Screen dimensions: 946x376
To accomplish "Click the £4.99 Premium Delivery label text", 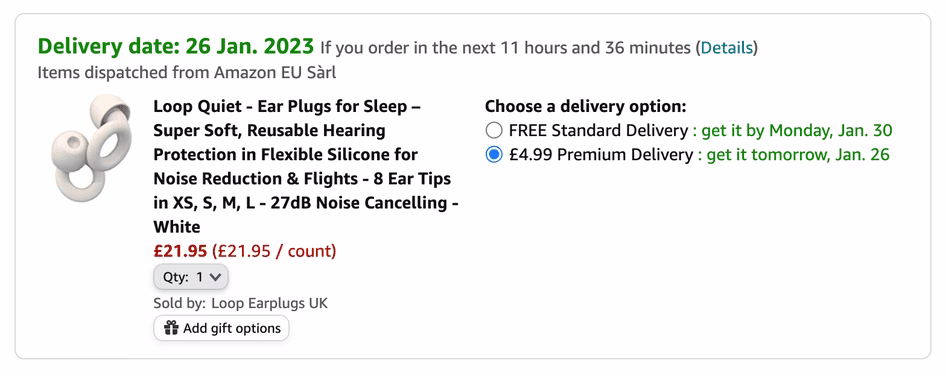I will (x=602, y=155).
